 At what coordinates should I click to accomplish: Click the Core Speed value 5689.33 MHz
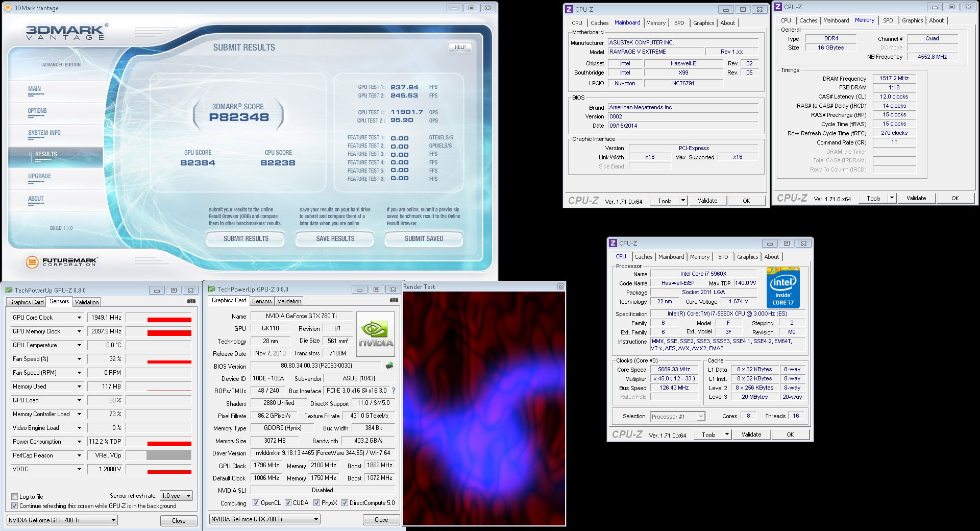(x=674, y=369)
